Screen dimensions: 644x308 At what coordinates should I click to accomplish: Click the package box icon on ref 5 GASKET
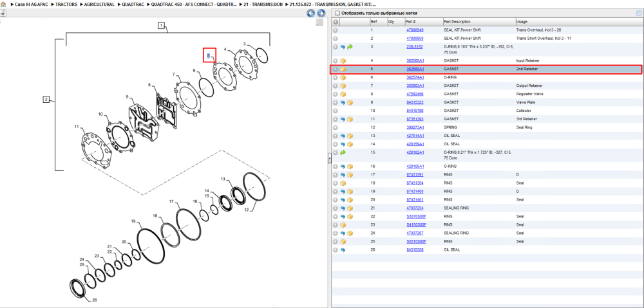point(343,69)
